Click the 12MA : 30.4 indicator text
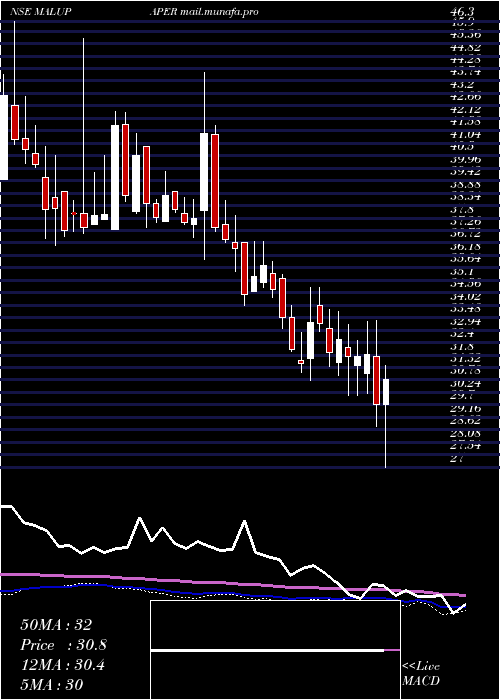The image size is (500, 700). pyautogui.click(x=62, y=665)
